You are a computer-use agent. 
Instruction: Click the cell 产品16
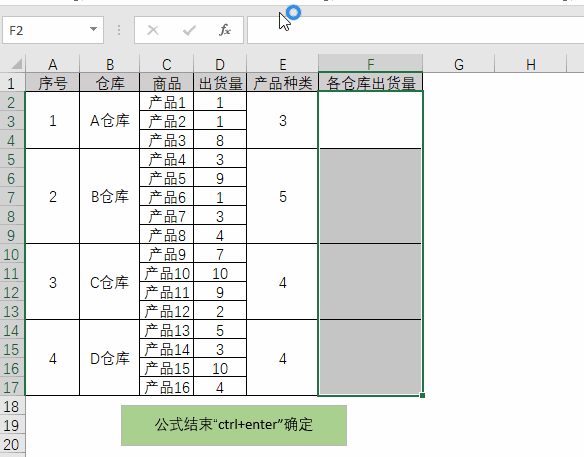pos(166,387)
